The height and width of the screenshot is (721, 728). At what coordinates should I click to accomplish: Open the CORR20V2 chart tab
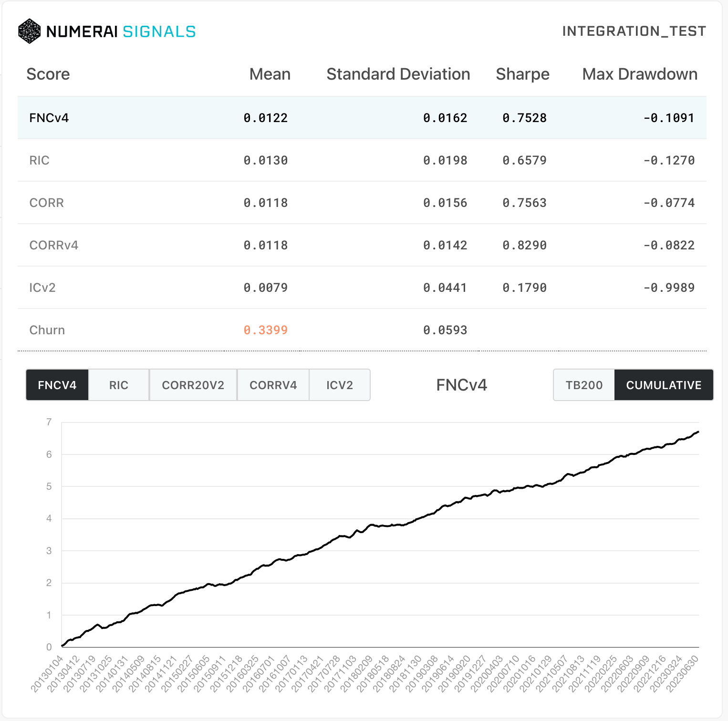[193, 385]
